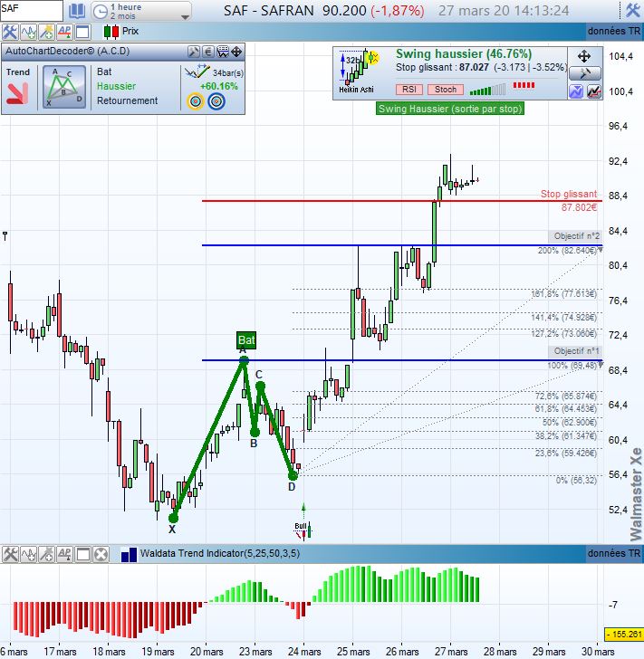The image size is (644, 659).
Task: Click the move handle of Swing panel
Action: point(584,56)
